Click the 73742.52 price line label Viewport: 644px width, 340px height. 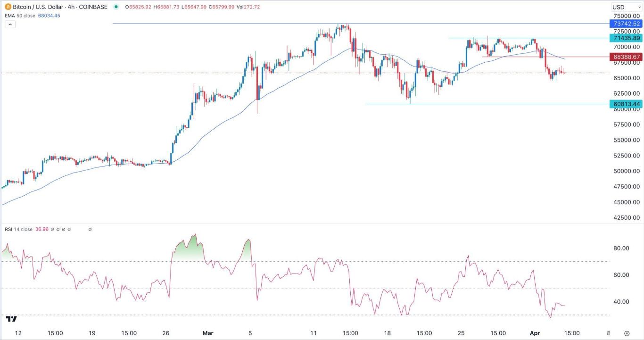point(626,24)
